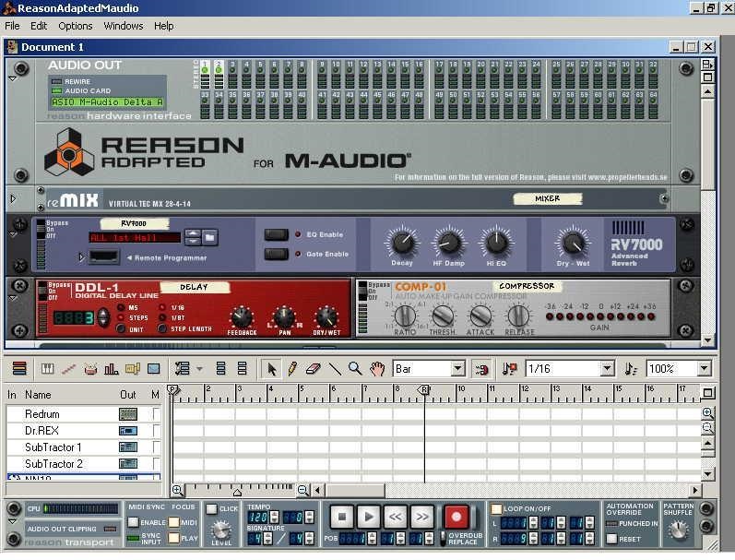Open the Edit menu
The height and width of the screenshot is (560, 735).
(x=39, y=26)
